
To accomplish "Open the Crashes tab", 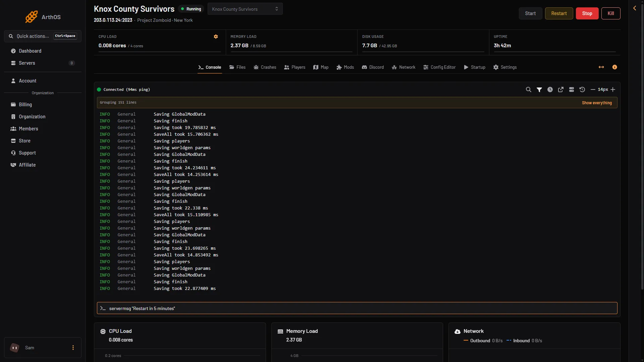I will pos(265,67).
